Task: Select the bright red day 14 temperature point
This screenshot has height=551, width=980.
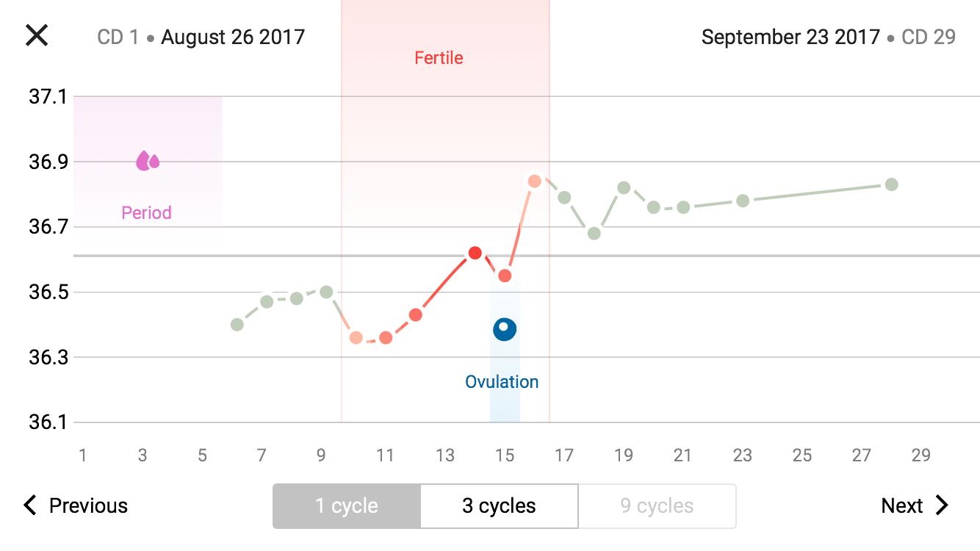Action: point(475,253)
